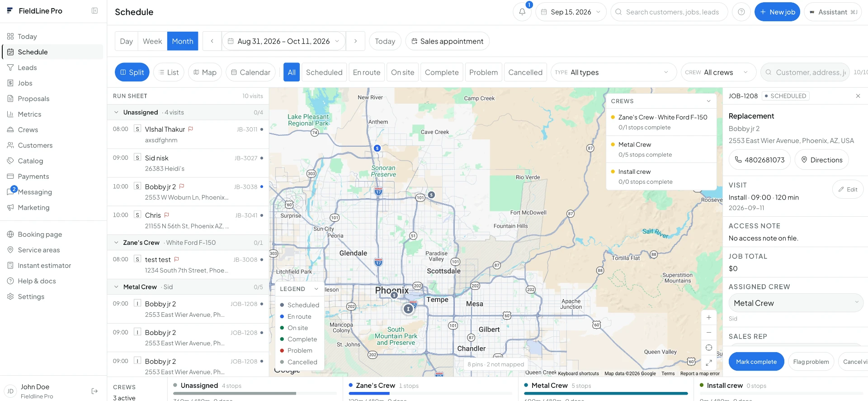Switch to Split view
The height and width of the screenshot is (401, 868).
[x=132, y=72]
